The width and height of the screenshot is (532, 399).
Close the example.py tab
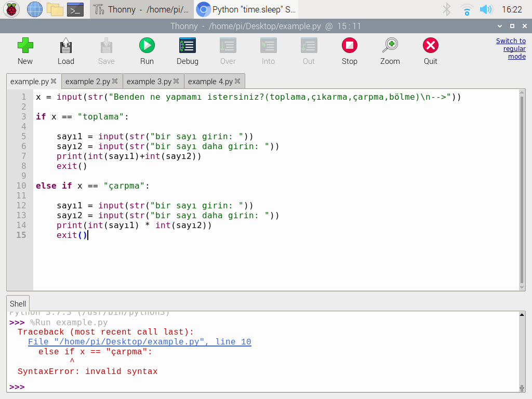tap(54, 81)
